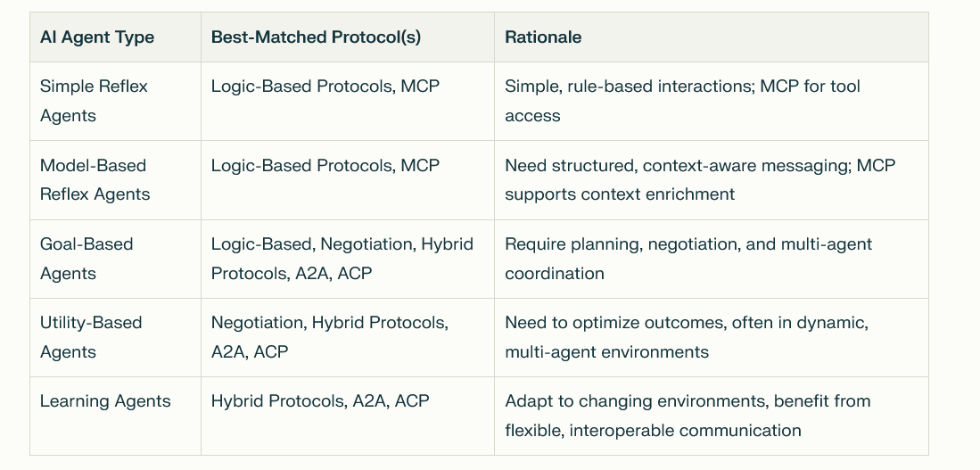This screenshot has height=470, width=980.
Task: Select the "Model-Based Reflex Agents" cell
Action: 95,179
